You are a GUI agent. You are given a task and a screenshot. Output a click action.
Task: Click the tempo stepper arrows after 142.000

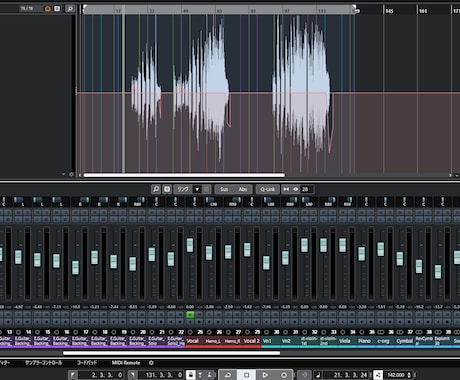click(409, 375)
